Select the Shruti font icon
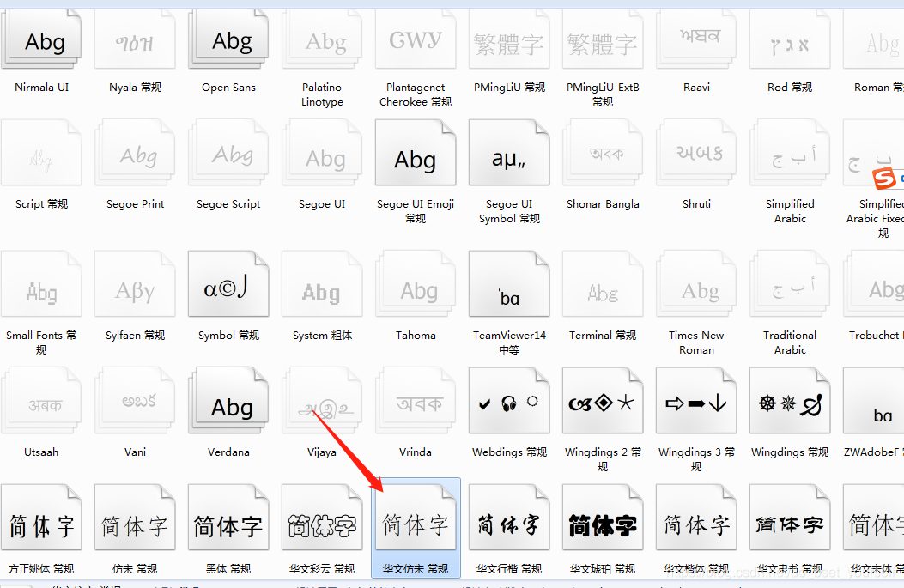 [x=696, y=153]
